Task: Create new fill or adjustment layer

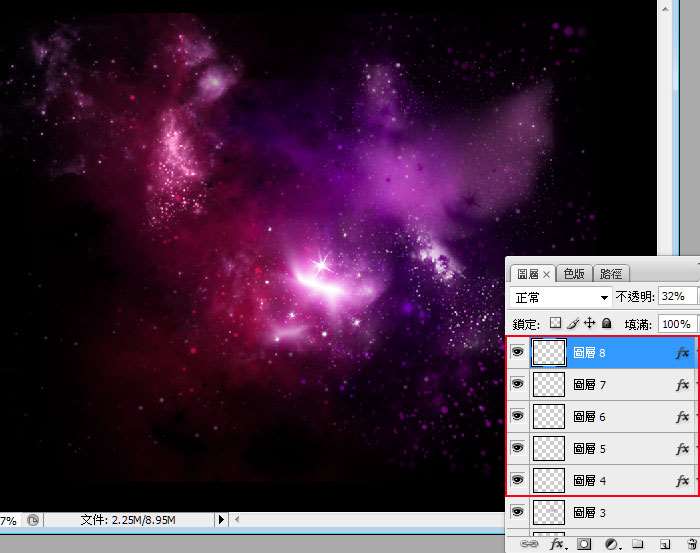Action: point(610,544)
